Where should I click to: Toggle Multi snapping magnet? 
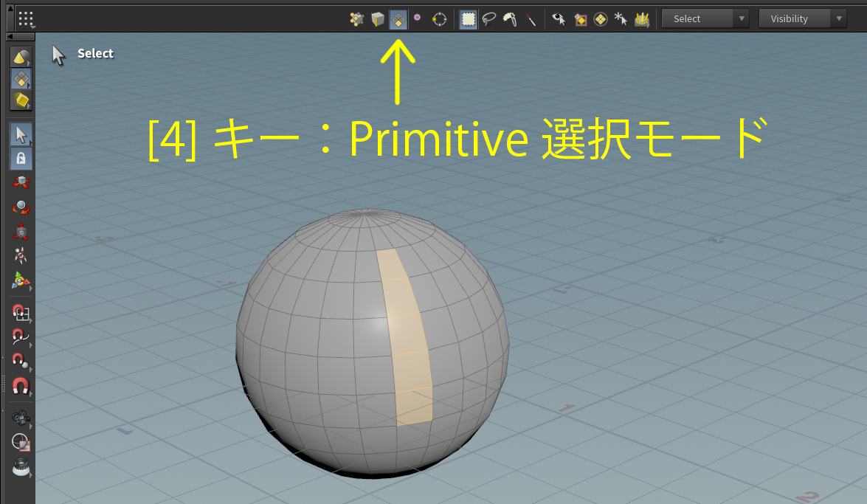[x=21, y=386]
